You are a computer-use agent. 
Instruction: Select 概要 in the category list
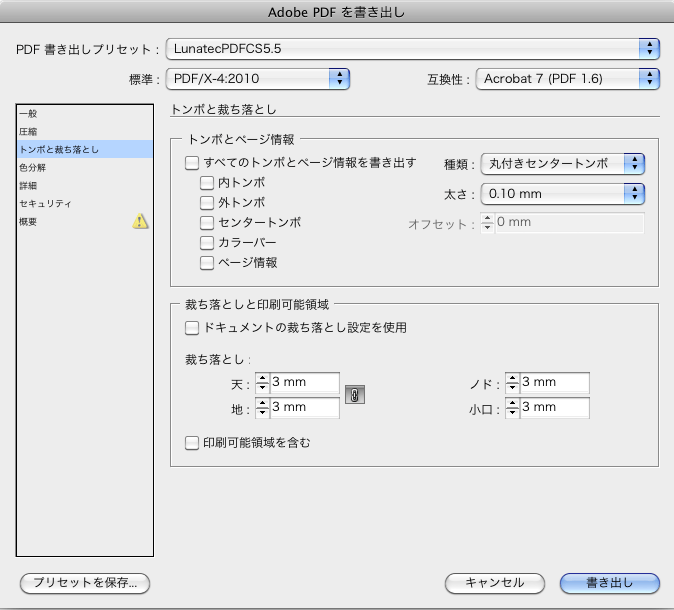click(x=85, y=221)
